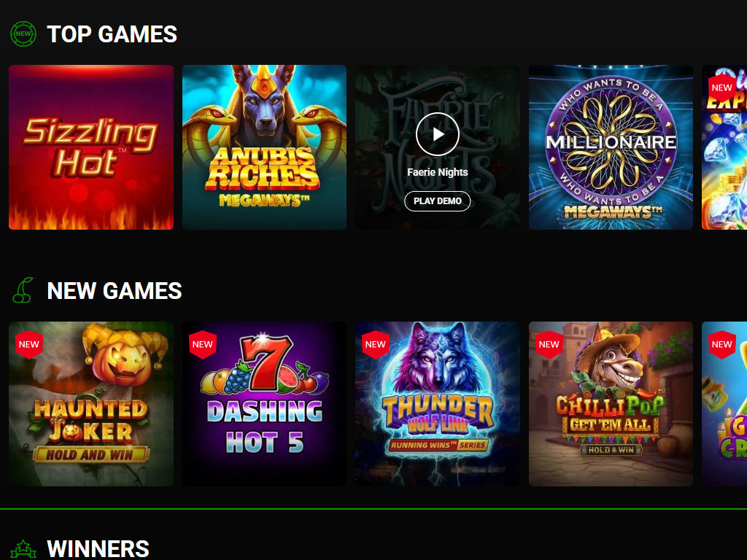Launch the Dashing Hot 5 slot
This screenshot has width=747, height=560.
pos(264,404)
